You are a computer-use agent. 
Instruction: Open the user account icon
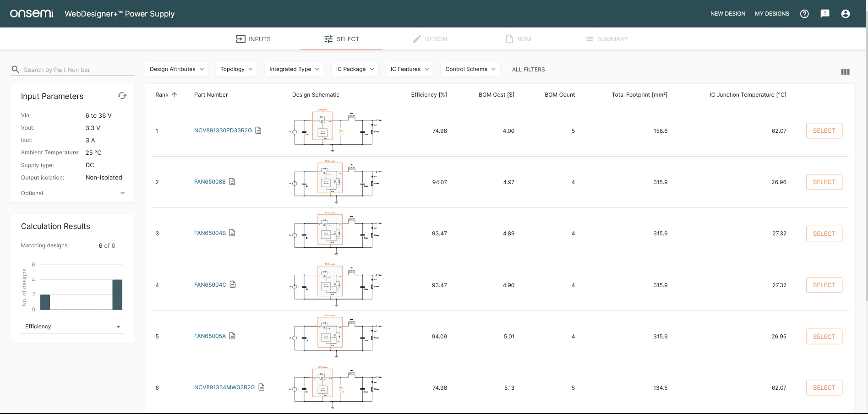point(846,14)
